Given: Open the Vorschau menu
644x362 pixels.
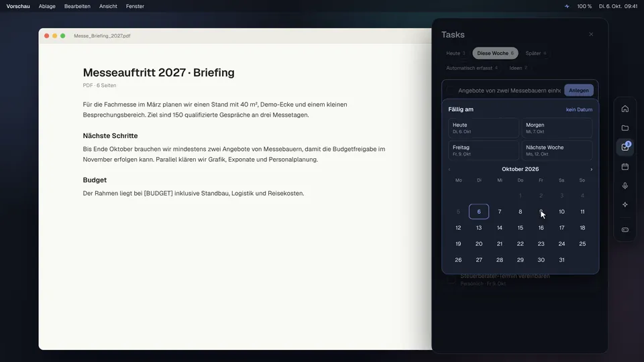Looking at the screenshot, I should pyautogui.click(x=18, y=6).
